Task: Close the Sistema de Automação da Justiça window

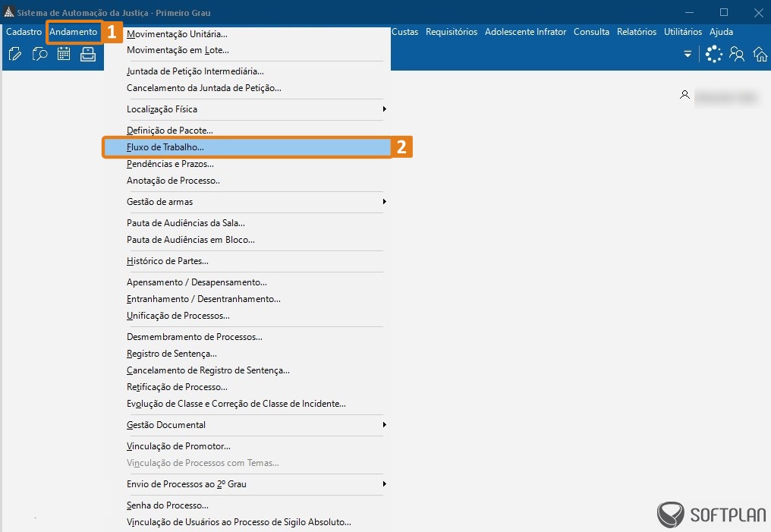Action: (759, 12)
